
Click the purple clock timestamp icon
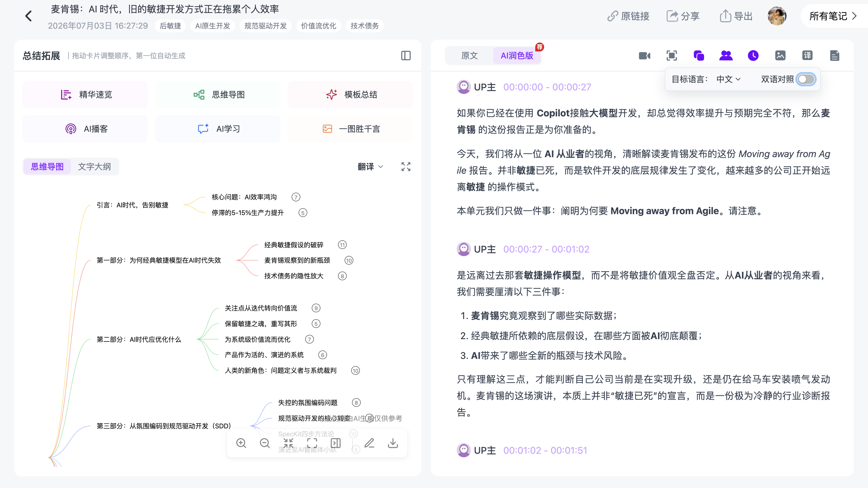(x=753, y=56)
